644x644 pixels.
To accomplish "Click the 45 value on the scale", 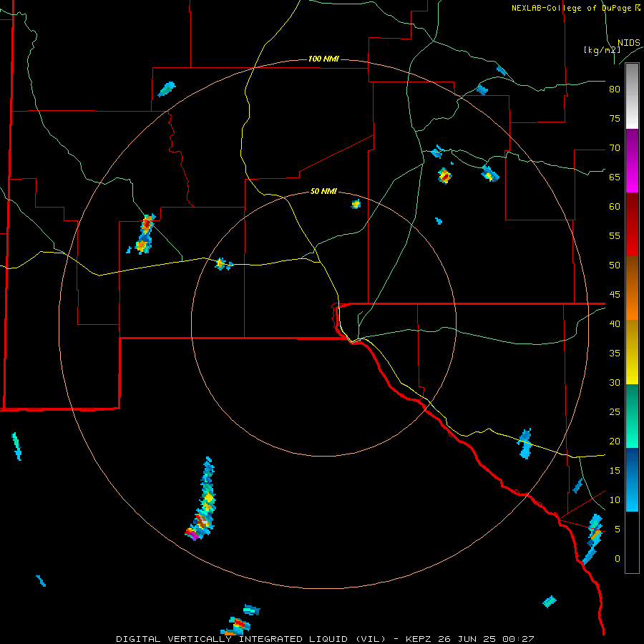I will pyautogui.click(x=615, y=295).
